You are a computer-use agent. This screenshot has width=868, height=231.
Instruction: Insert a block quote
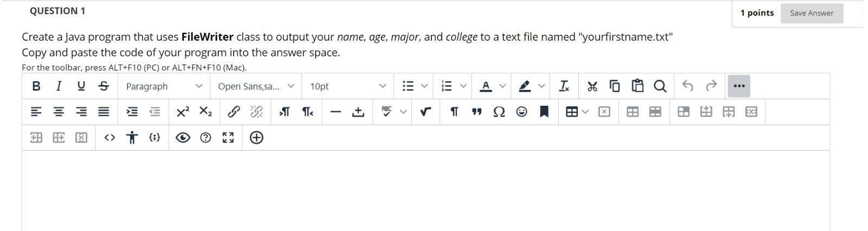click(477, 112)
